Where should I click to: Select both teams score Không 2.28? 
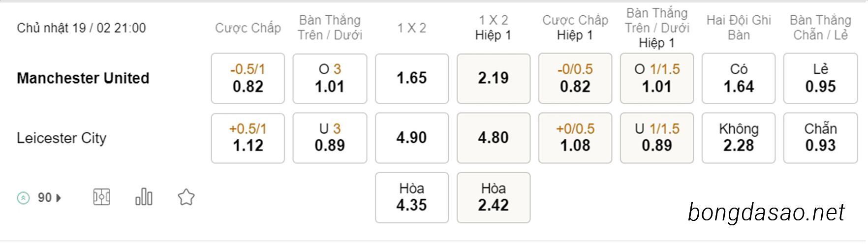click(x=739, y=138)
